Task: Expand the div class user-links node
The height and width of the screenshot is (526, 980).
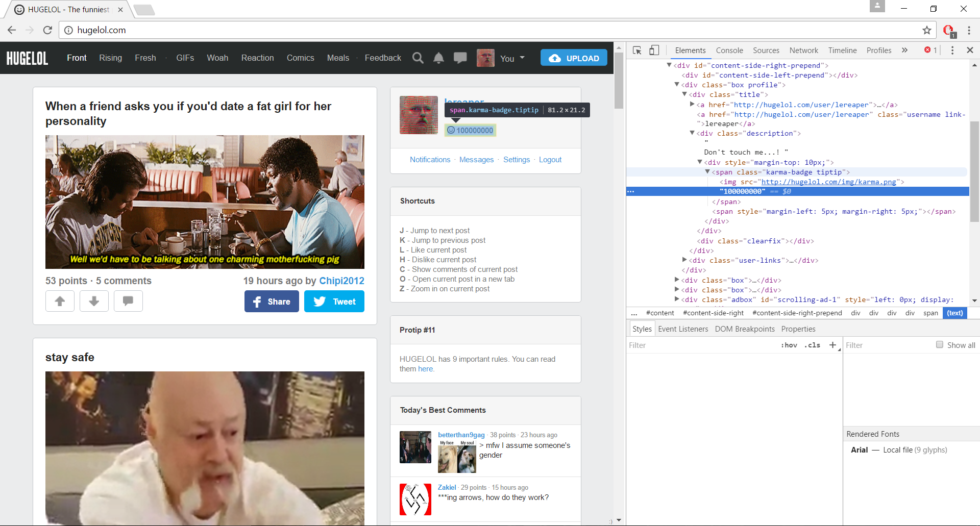Action: point(684,260)
